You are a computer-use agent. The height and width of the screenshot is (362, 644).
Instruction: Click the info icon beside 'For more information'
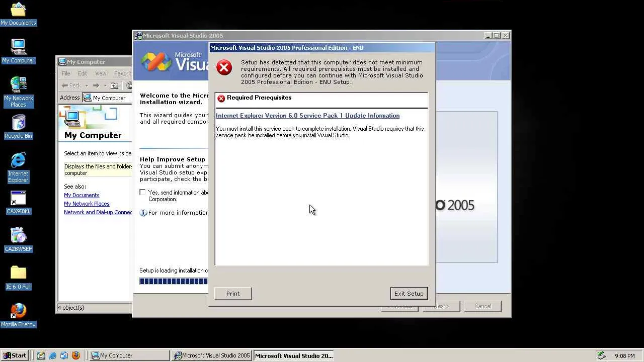click(x=143, y=213)
